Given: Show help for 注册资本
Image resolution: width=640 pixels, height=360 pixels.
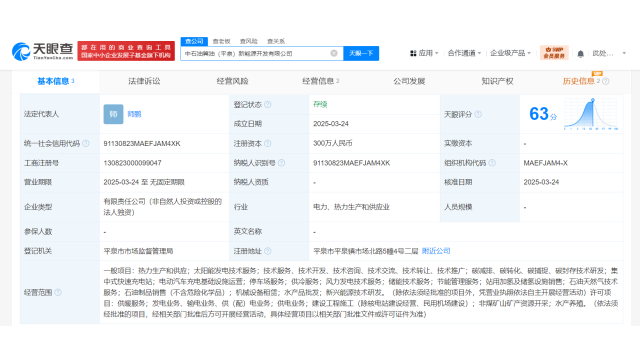Looking at the screenshot, I should [268, 143].
